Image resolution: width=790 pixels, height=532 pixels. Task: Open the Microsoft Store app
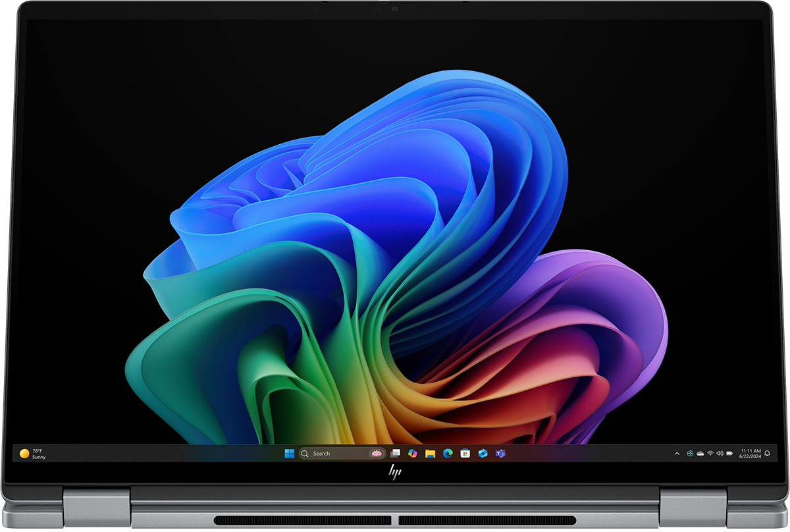[x=465, y=453]
